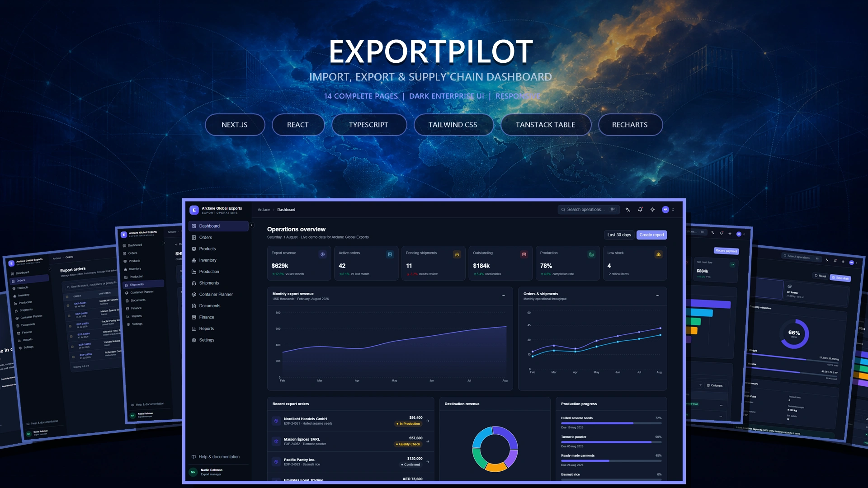The width and height of the screenshot is (868, 488).
Task: Click the NEXT.JS tag pill
Action: 235,125
